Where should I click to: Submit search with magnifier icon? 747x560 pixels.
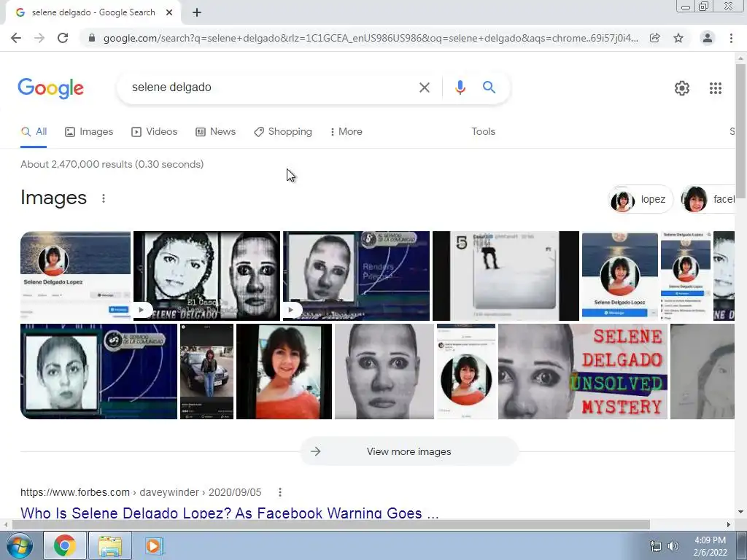click(489, 87)
